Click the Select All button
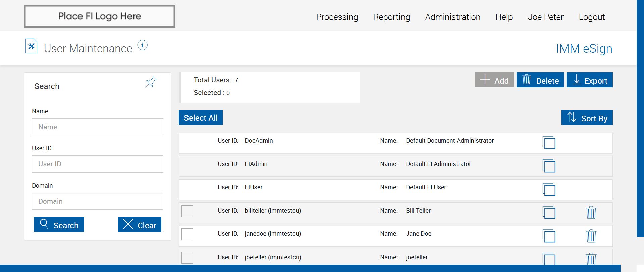The width and height of the screenshot is (644, 272). [x=201, y=118]
